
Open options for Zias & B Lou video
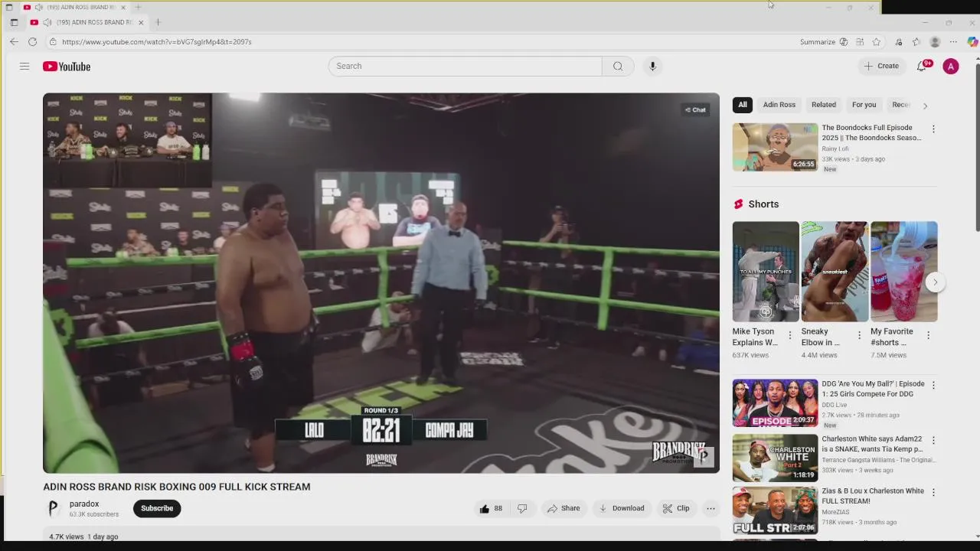(933, 492)
